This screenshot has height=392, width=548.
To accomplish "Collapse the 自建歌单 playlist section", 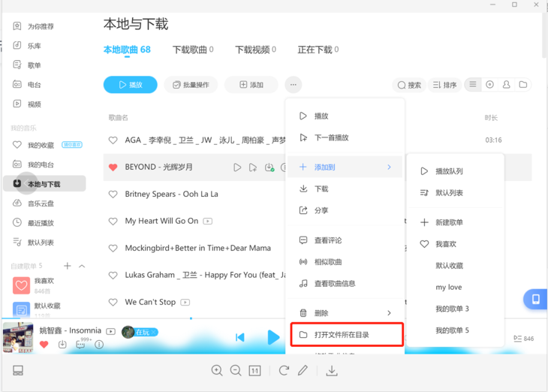I will [82, 266].
